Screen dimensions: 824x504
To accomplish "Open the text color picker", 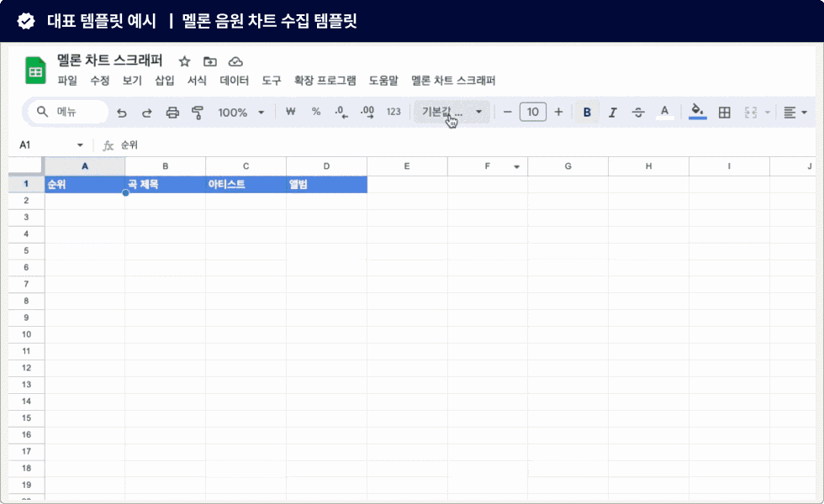I will pos(665,113).
